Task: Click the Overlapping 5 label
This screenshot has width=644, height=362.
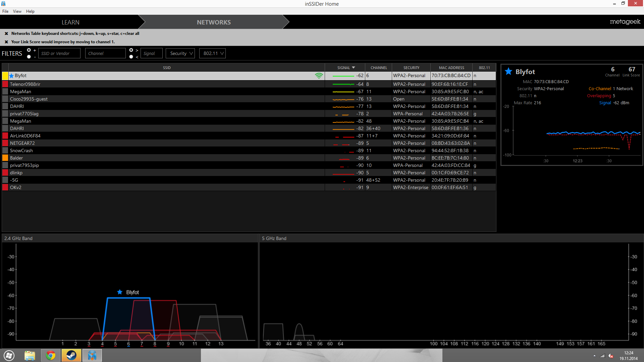Action: point(601,96)
